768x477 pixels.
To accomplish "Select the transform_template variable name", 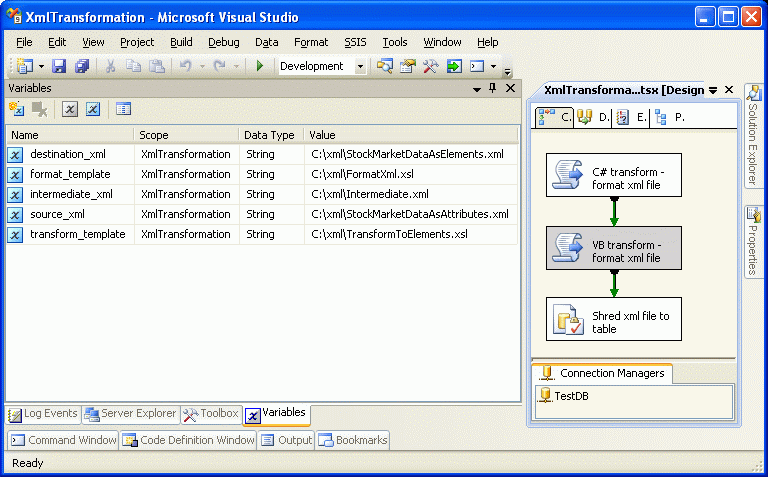I will click(x=77, y=235).
